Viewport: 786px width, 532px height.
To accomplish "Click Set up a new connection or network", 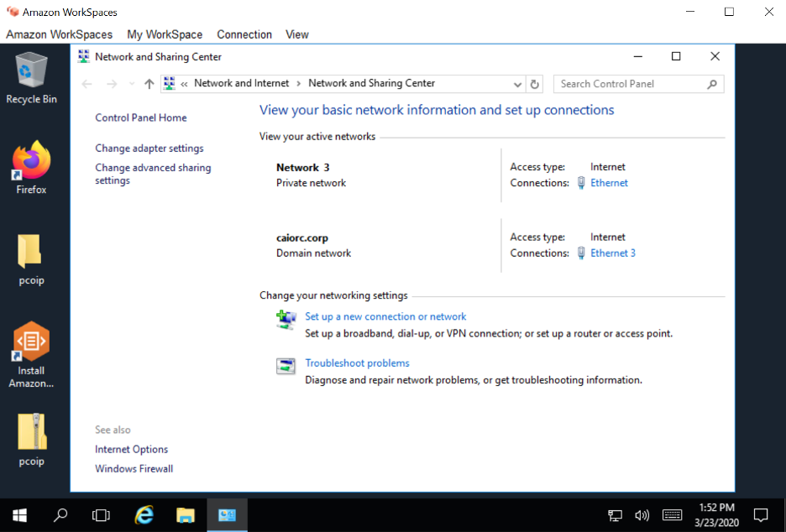I will click(x=385, y=316).
